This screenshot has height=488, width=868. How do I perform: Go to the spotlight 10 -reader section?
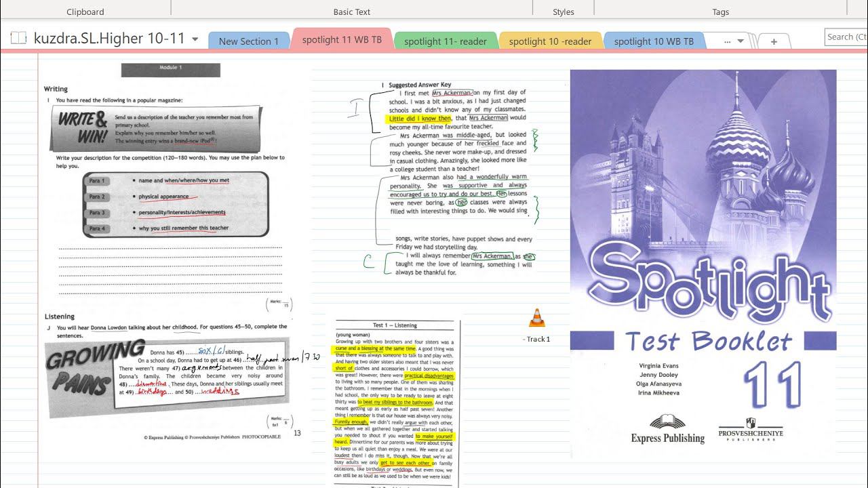click(550, 41)
